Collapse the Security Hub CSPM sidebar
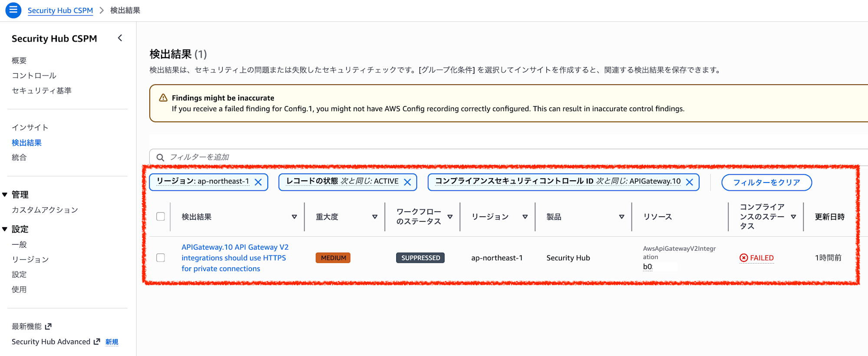Screen dimensions: 868x356 point(120,38)
